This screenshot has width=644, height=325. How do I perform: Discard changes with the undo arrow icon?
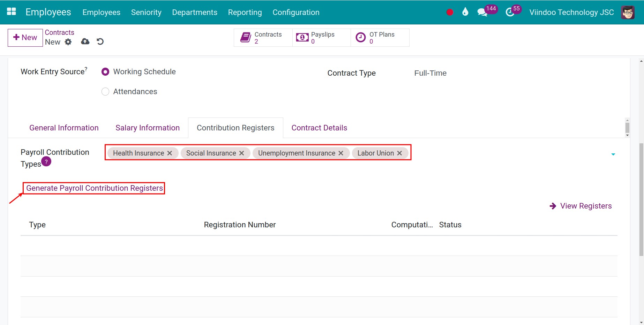(x=100, y=41)
